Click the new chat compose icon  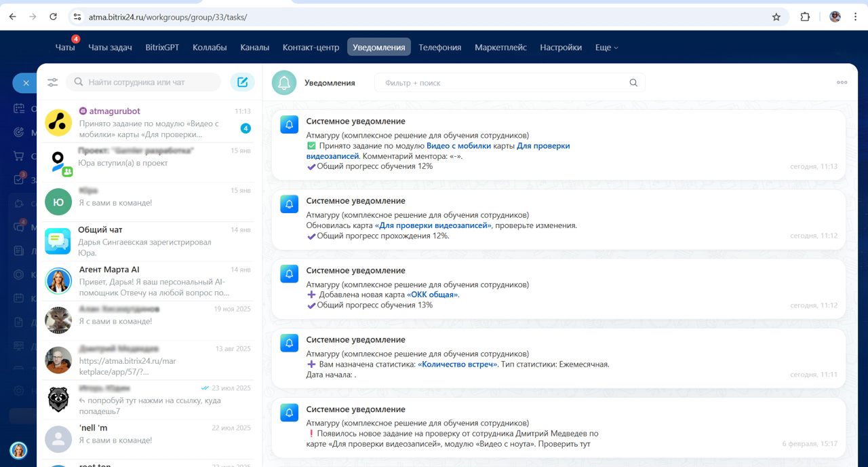pos(242,82)
